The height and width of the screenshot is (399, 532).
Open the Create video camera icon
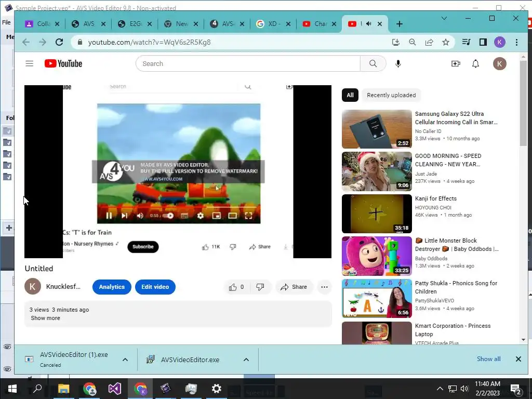point(456,63)
